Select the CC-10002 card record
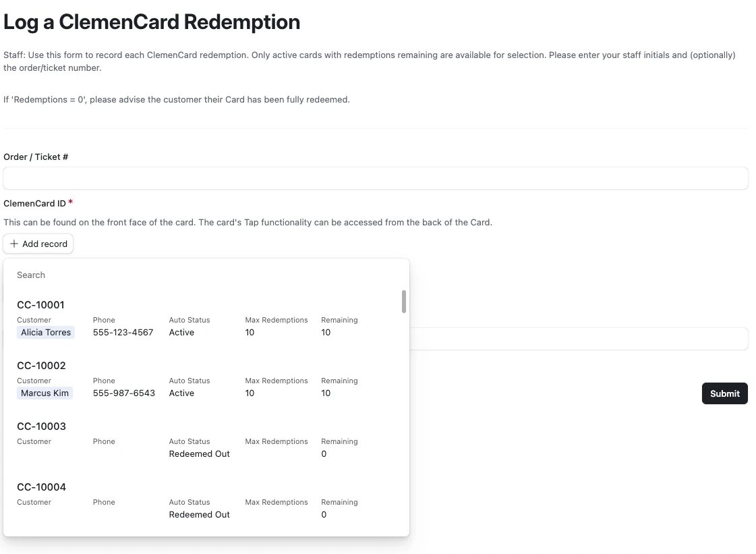Image resolution: width=756 pixels, height=554 pixels. click(x=41, y=366)
